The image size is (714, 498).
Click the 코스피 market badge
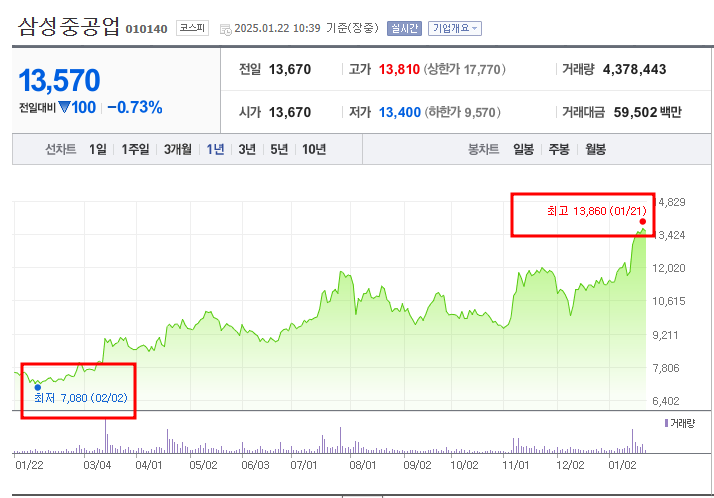tap(192, 28)
